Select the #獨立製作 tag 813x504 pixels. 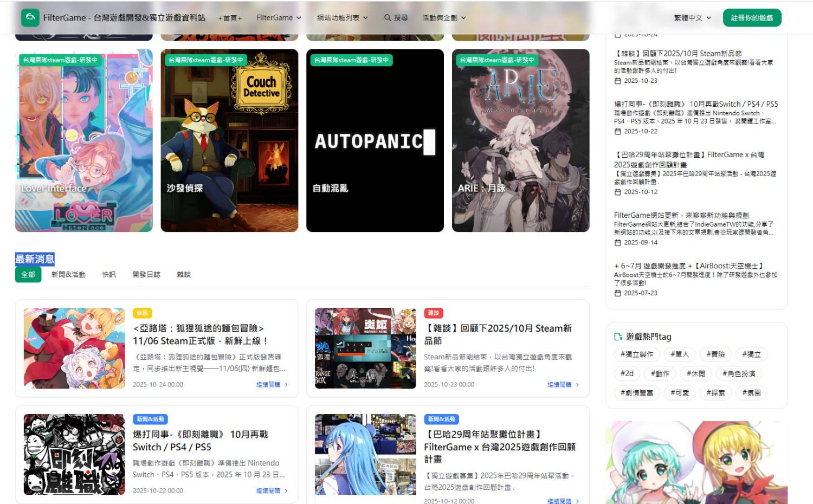[x=637, y=354]
